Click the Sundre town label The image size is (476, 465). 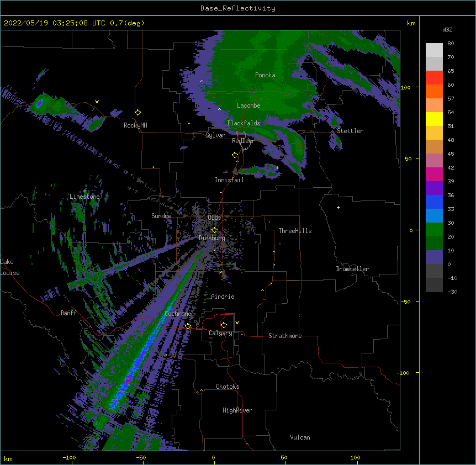click(161, 216)
